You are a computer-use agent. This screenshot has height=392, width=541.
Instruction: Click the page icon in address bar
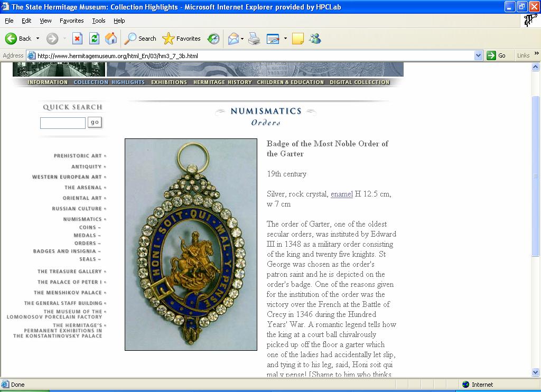coord(31,55)
